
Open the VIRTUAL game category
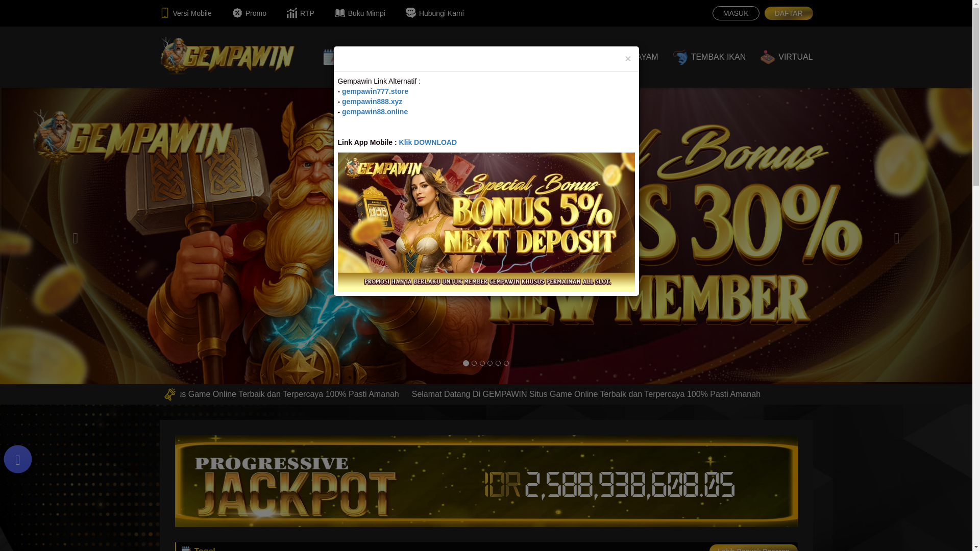[786, 57]
